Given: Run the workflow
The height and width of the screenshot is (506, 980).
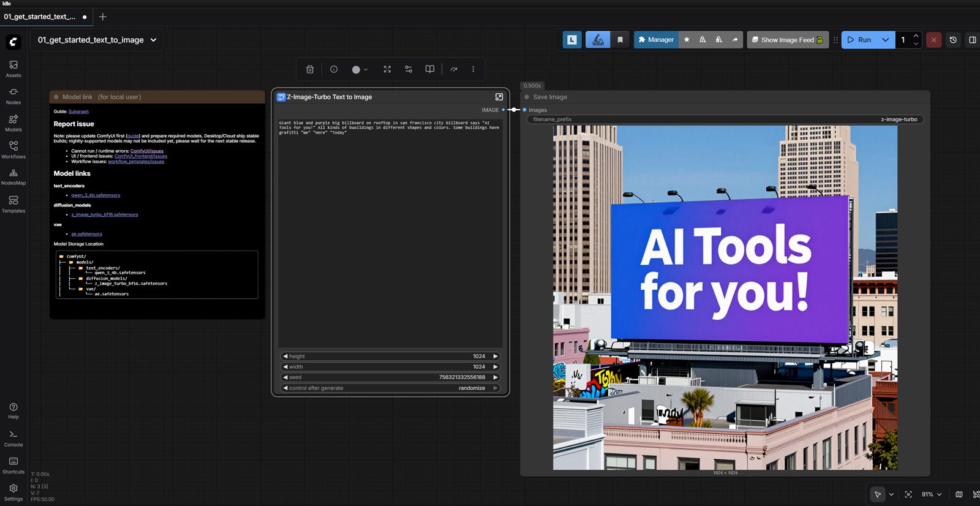Looking at the screenshot, I should [859, 40].
